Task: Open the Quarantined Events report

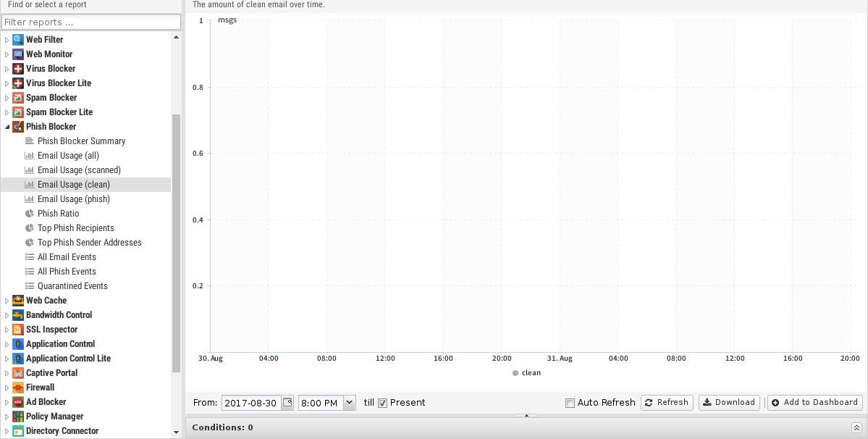Action: pos(72,286)
